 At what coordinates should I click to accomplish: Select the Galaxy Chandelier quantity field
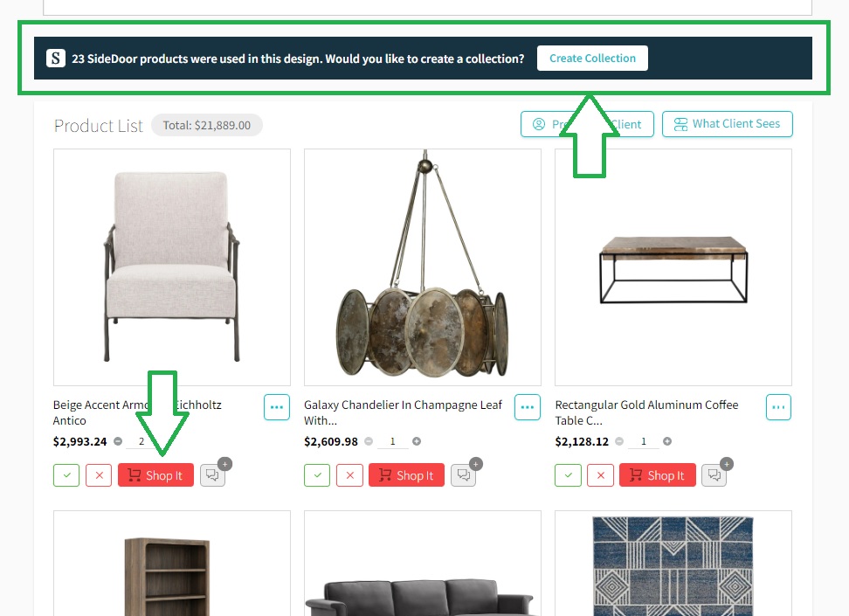pyautogui.click(x=393, y=441)
